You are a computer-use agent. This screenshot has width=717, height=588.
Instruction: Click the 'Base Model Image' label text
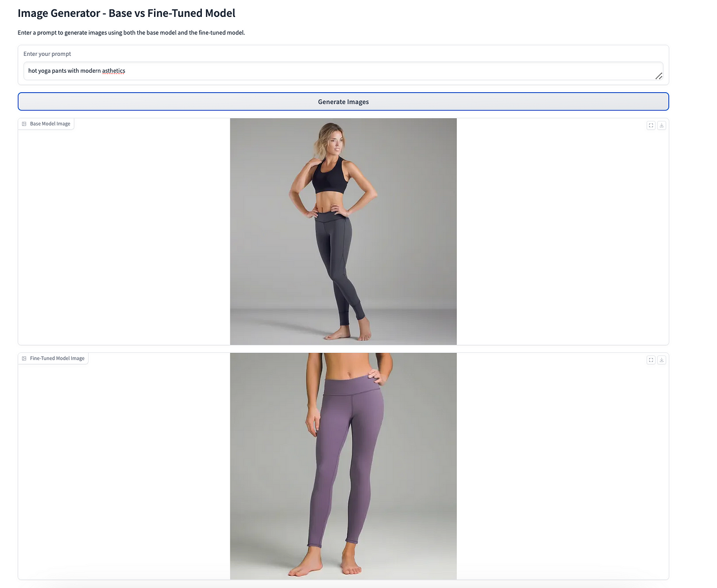(x=50, y=124)
